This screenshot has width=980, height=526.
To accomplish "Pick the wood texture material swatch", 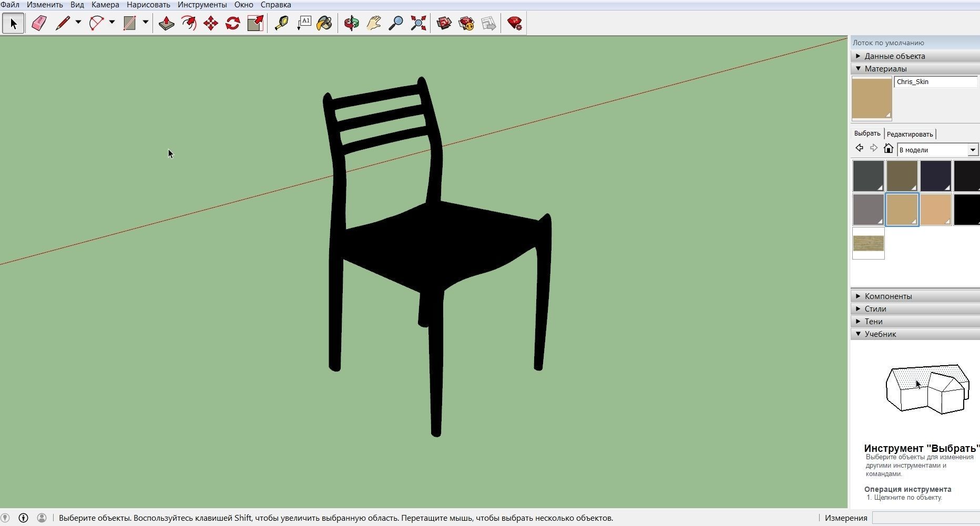I will point(868,243).
